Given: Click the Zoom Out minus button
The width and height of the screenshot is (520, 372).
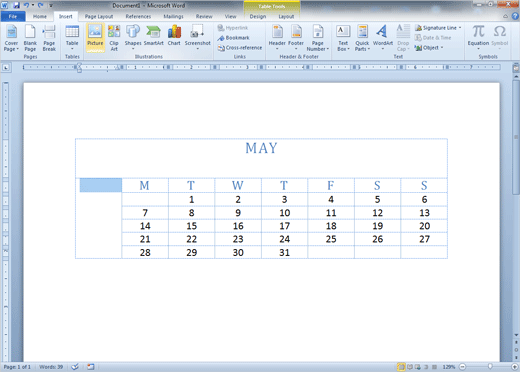Looking at the screenshot, I should [x=463, y=367].
